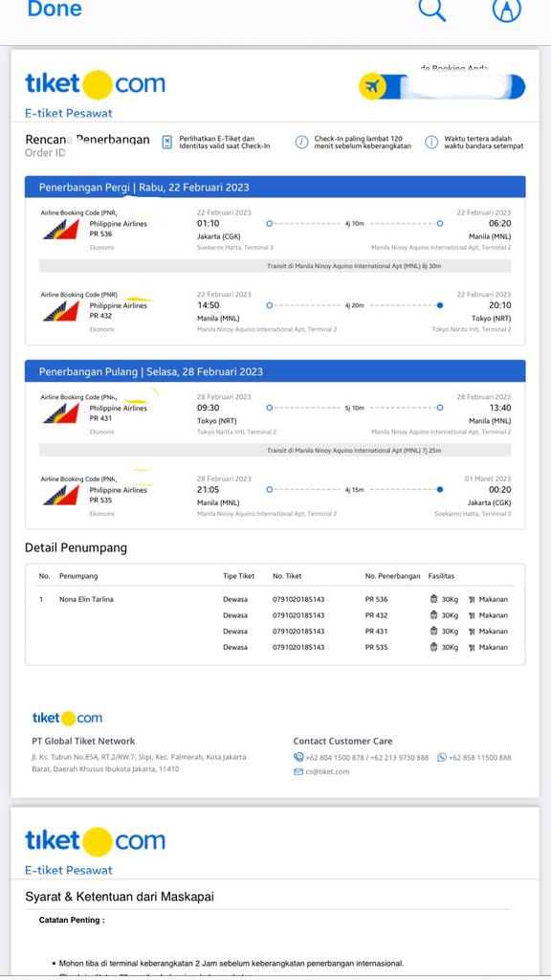Click Philippine Airlines logo for PR 535

pos(61,495)
